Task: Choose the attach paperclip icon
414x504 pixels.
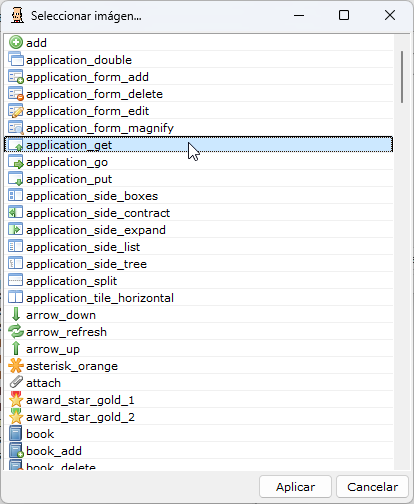Action: point(16,383)
